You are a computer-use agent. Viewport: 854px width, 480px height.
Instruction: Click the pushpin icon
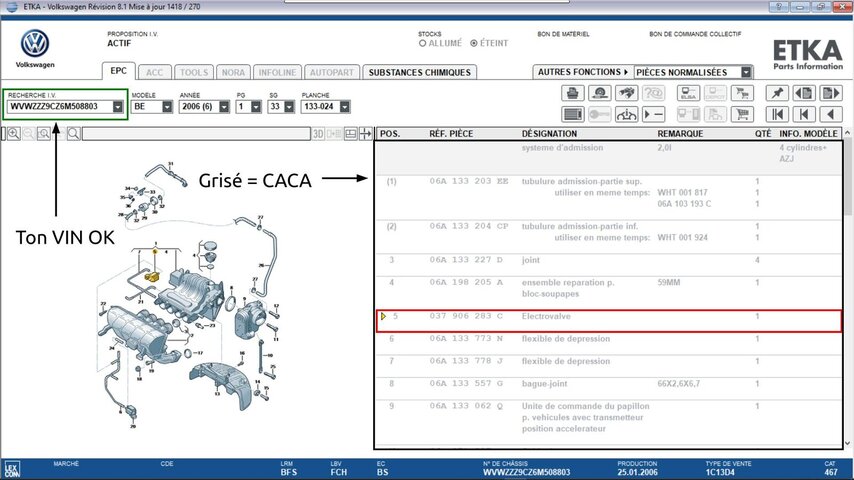pyautogui.click(x=777, y=93)
